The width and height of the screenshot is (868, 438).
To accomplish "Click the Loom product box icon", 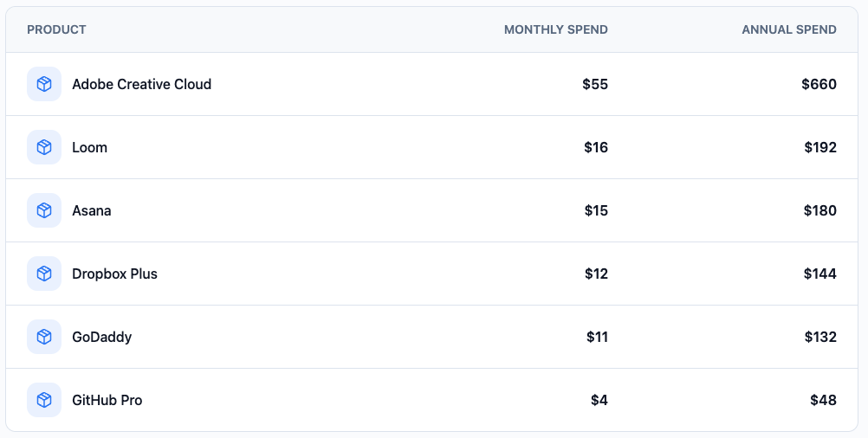I will (x=44, y=147).
